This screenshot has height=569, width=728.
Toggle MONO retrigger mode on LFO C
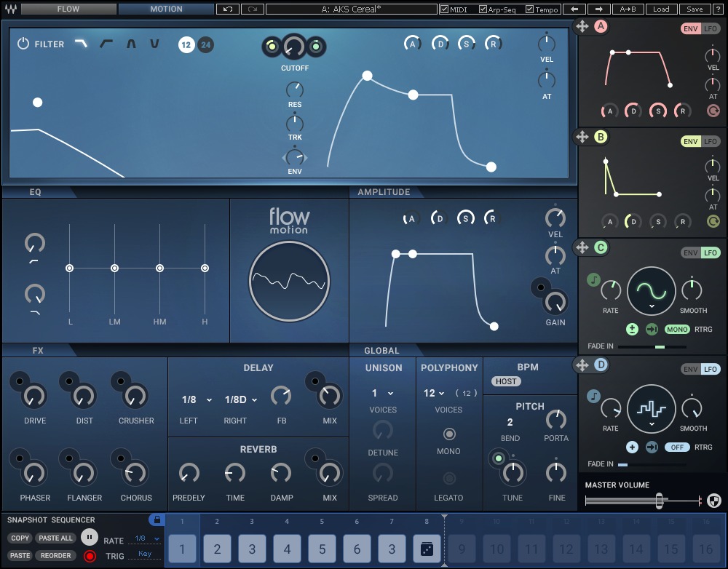677,329
